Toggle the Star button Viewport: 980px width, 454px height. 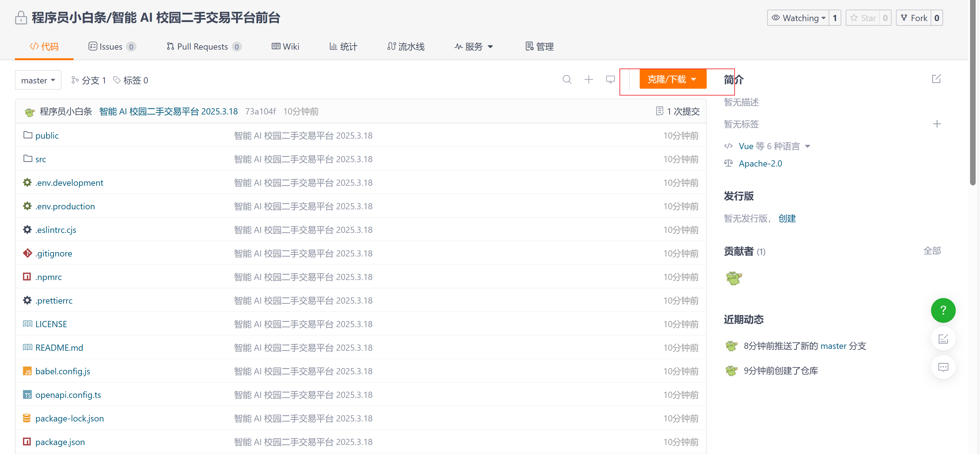tap(863, 18)
